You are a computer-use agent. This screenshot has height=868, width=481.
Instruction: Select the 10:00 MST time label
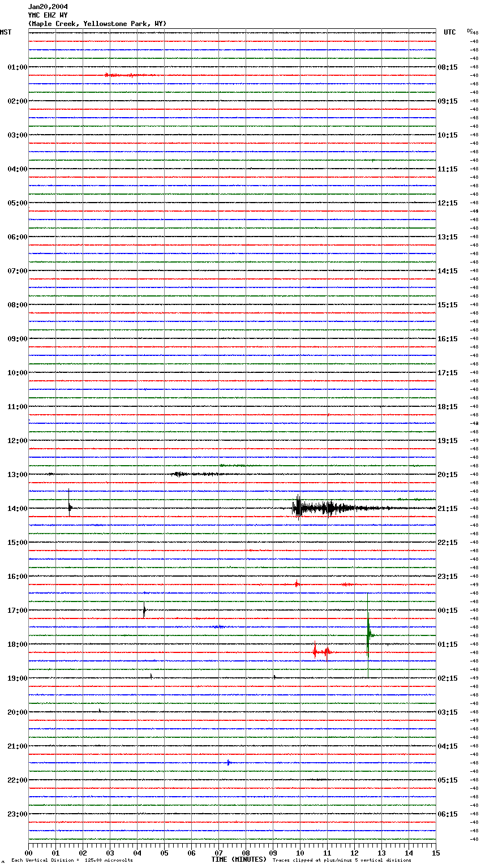point(18,373)
